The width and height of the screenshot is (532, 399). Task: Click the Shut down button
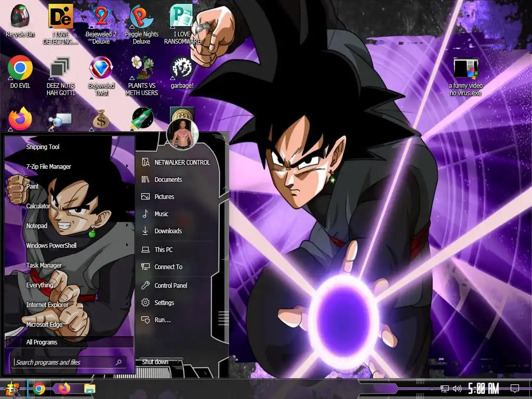(155, 362)
